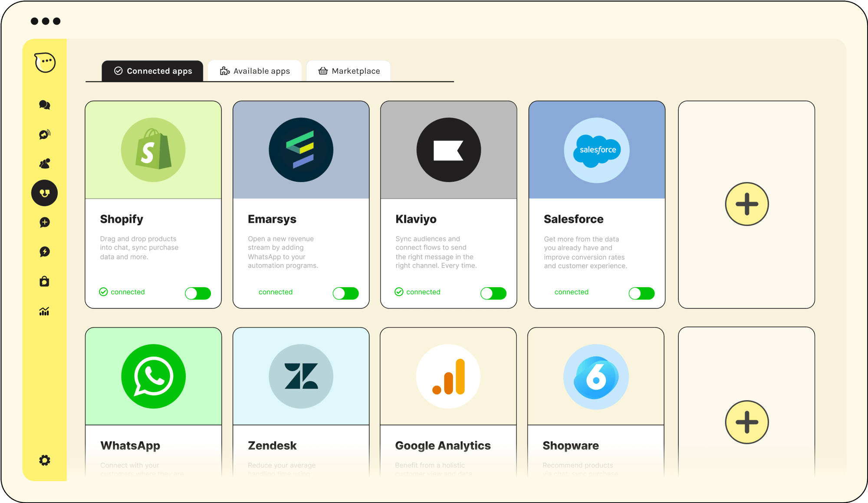Click the chat-bubble logo at sidebar top

coord(45,62)
